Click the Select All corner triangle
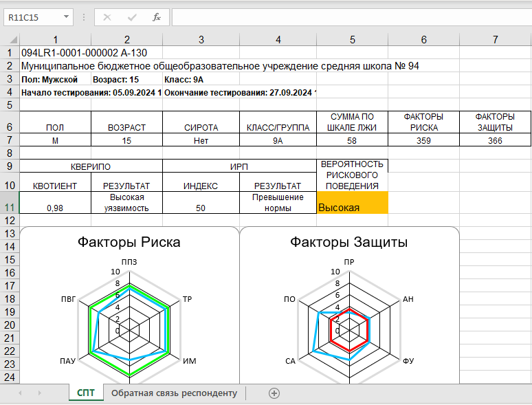The image size is (532, 405). pos(13,40)
